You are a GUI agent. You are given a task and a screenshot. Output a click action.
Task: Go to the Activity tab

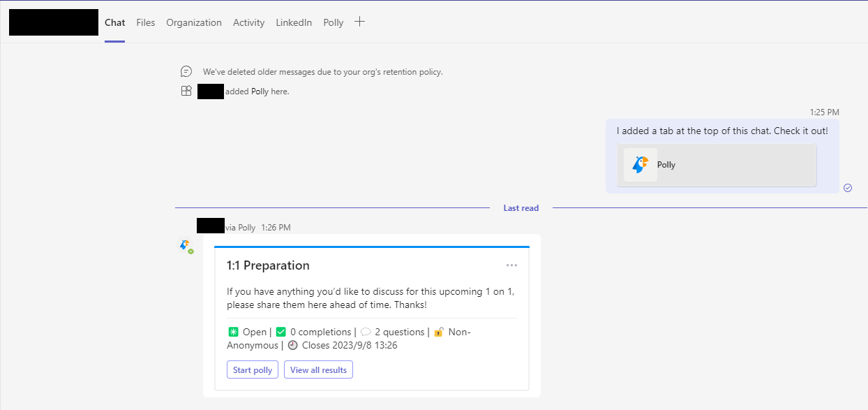249,22
